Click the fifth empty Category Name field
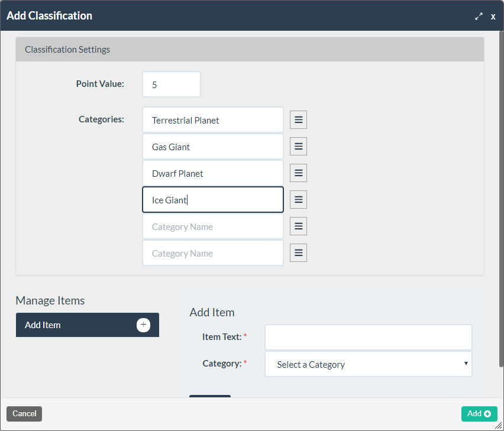Screen dimensions: 504x431 click(x=213, y=226)
